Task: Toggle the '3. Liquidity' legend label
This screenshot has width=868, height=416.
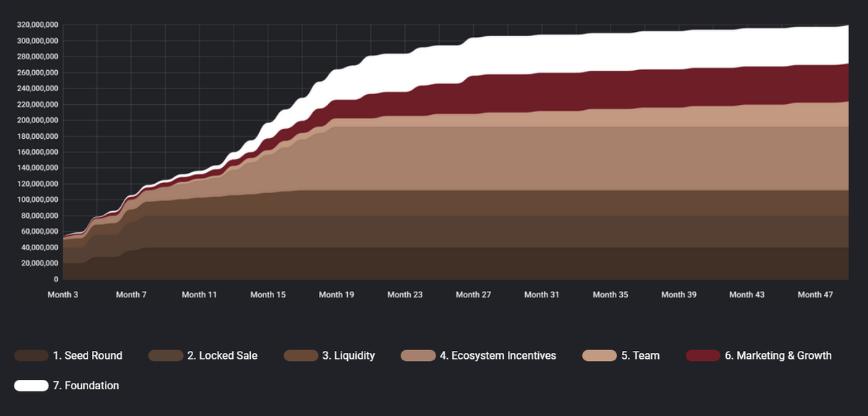Action: 349,356
